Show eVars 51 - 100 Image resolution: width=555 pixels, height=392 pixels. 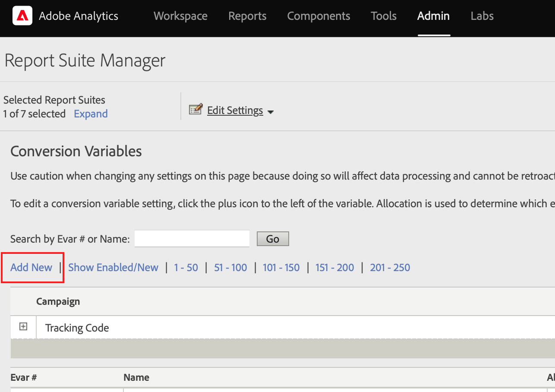(x=230, y=268)
